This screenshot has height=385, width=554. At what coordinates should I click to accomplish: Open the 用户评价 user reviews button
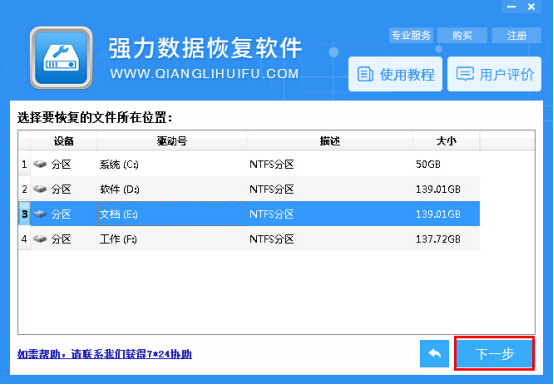(x=494, y=74)
